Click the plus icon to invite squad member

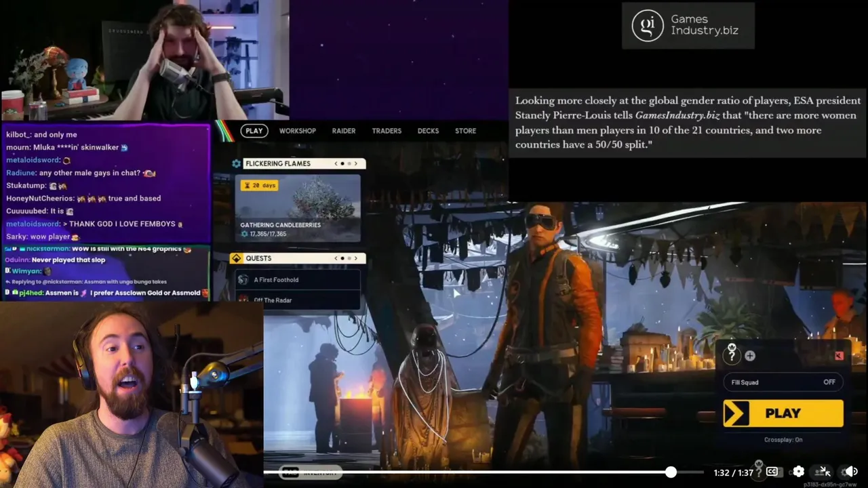tap(750, 356)
